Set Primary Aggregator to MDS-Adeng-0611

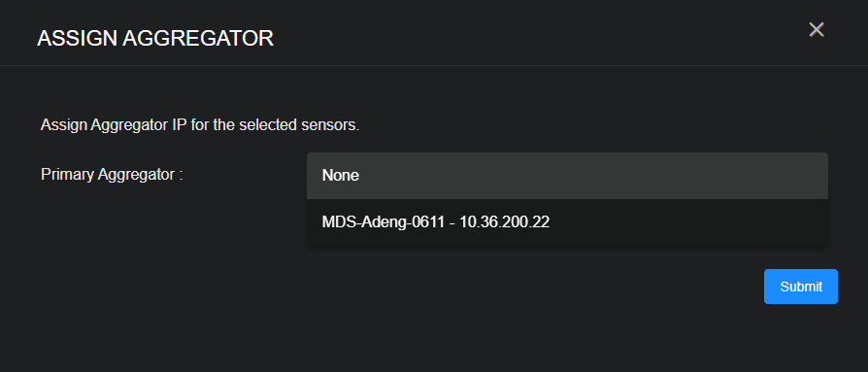click(x=567, y=222)
